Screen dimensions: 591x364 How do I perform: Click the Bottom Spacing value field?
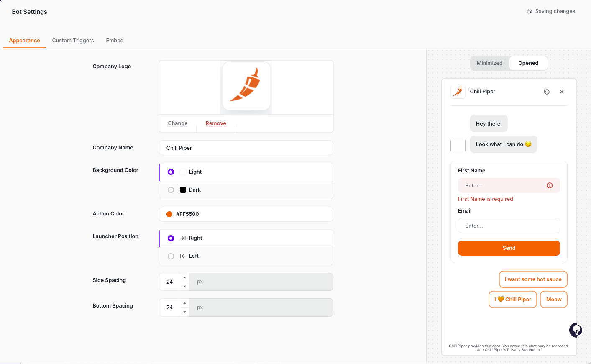[170, 308]
